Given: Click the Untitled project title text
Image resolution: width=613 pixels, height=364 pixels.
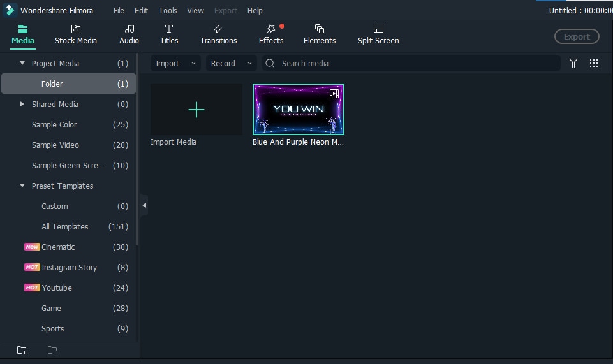Looking at the screenshot, I should coord(580,11).
